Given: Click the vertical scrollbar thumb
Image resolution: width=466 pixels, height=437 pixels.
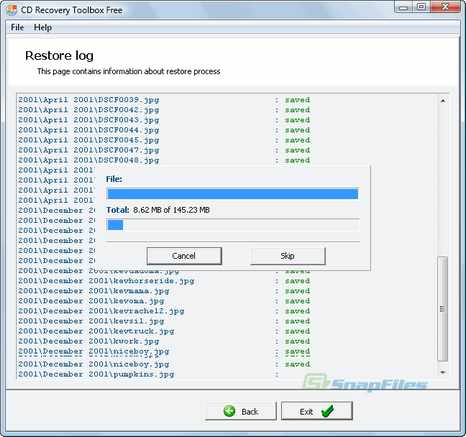Looking at the screenshot, I should click(x=443, y=309).
